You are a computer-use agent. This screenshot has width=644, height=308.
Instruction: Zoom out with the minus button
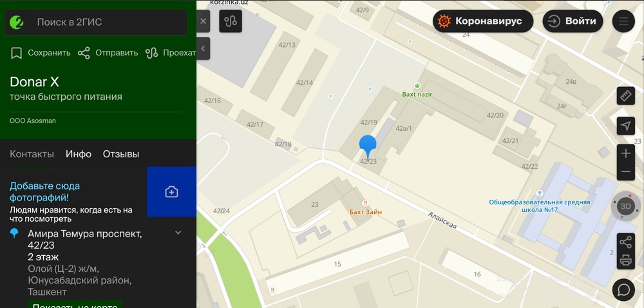pos(625,171)
